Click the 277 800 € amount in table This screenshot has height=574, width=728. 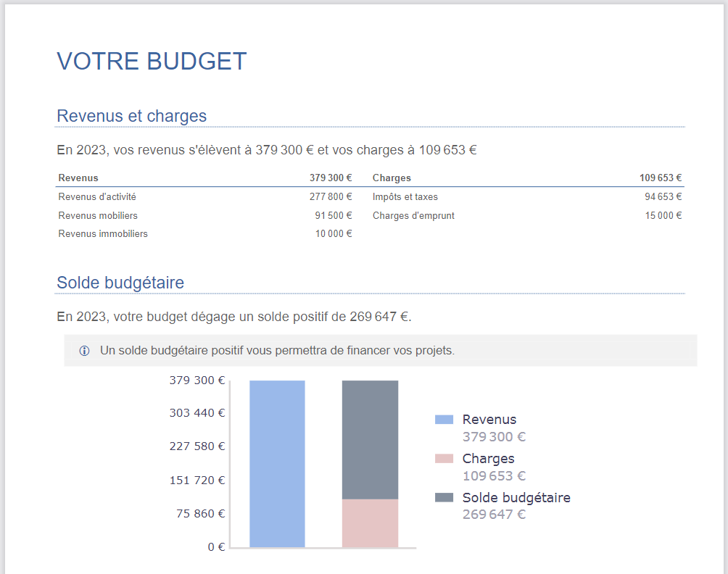click(x=331, y=197)
